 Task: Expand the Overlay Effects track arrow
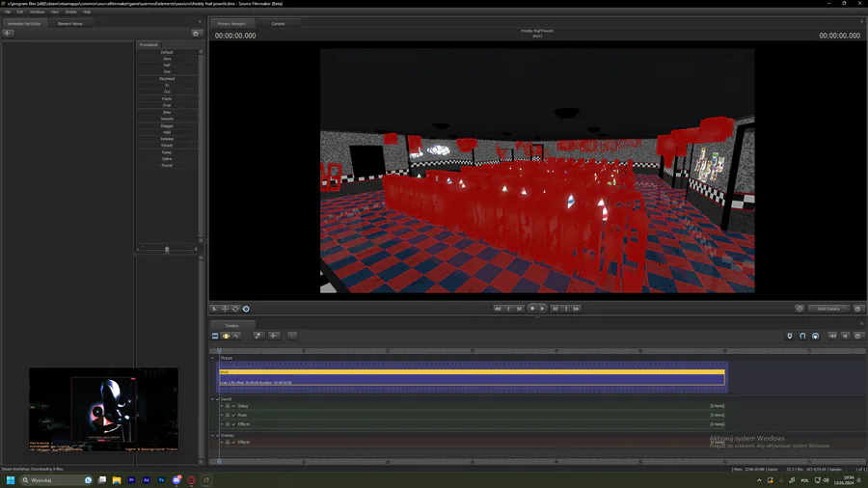(x=222, y=442)
